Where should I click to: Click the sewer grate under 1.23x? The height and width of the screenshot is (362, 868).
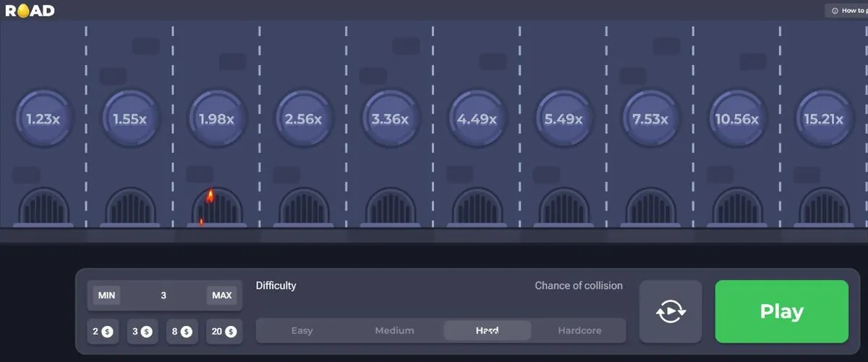[43, 206]
